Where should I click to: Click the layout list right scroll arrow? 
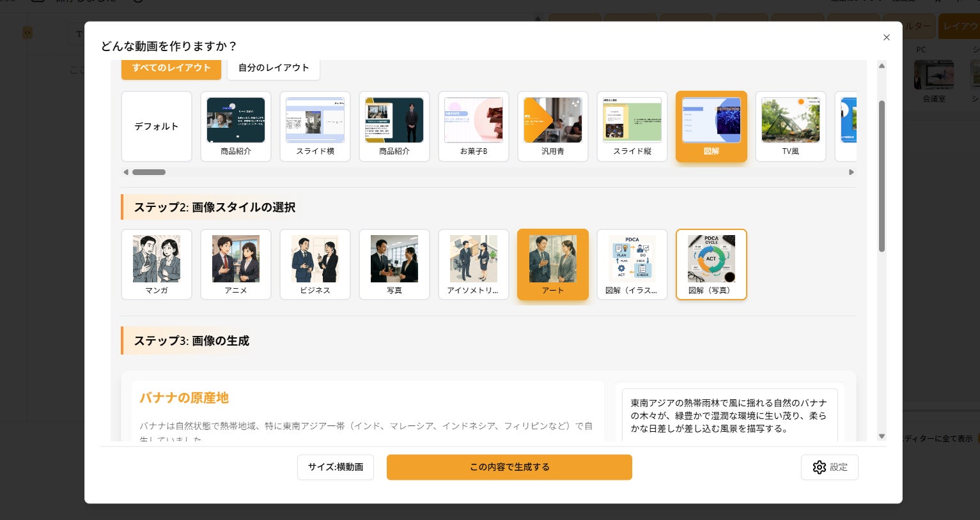pos(852,172)
